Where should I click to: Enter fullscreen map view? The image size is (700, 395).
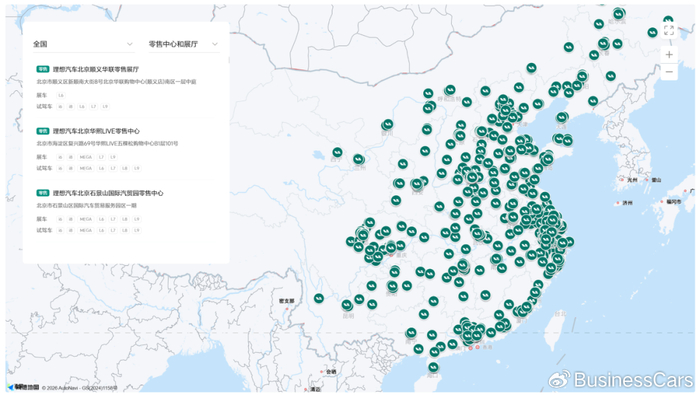click(668, 30)
